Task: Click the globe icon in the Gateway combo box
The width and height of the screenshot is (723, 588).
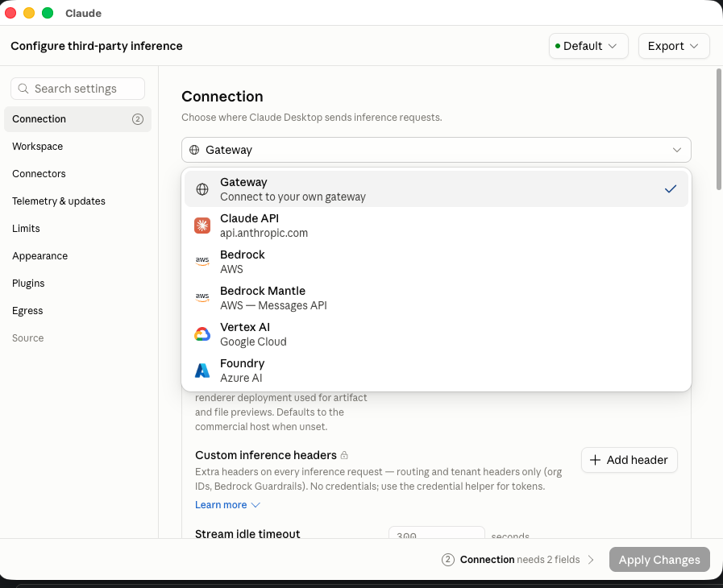Action: [x=194, y=150]
